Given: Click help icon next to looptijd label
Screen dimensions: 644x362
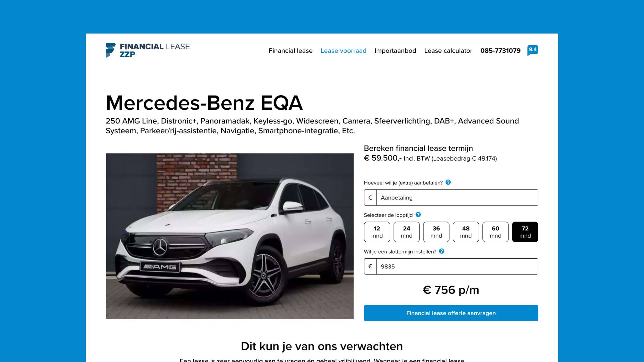Looking at the screenshot, I should 418,215.
